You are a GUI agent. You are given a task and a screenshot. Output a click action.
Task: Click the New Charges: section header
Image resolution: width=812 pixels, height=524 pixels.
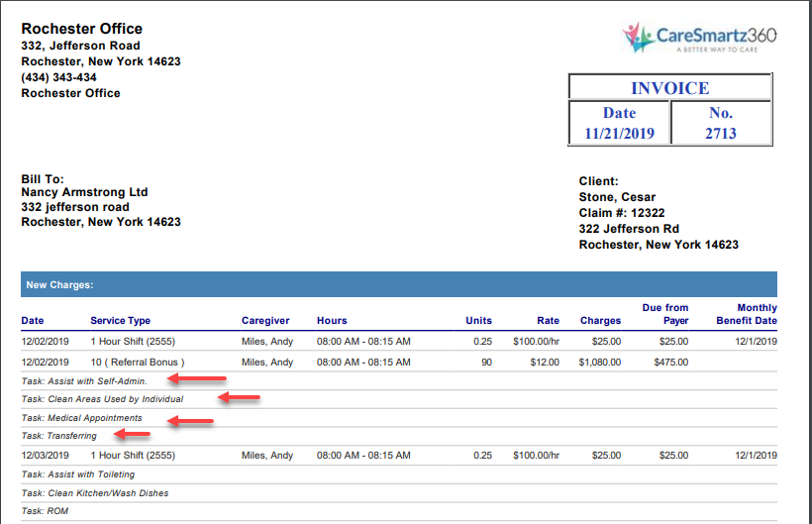(399, 284)
